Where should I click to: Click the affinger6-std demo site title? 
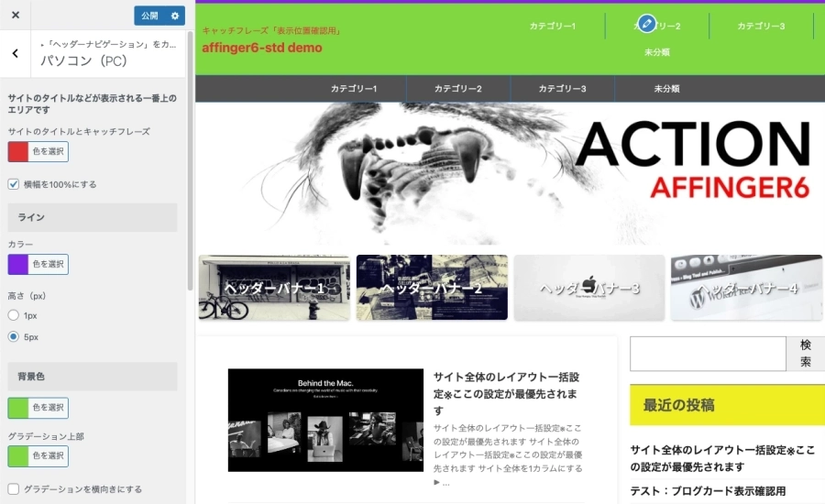[262, 48]
